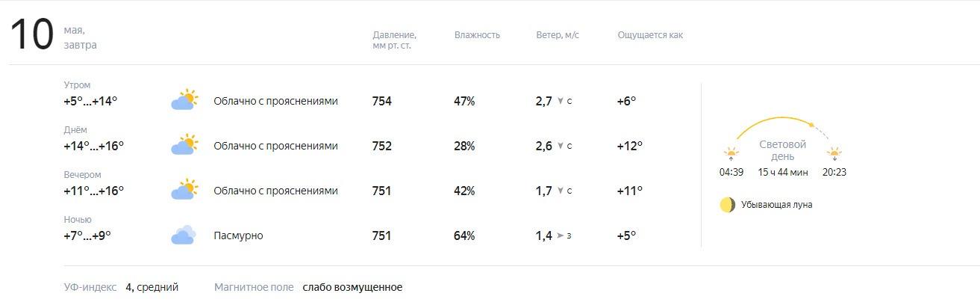The width and height of the screenshot is (980, 308).
Task: Click the 'Пасмурно' night condition text
Action: pos(238,236)
